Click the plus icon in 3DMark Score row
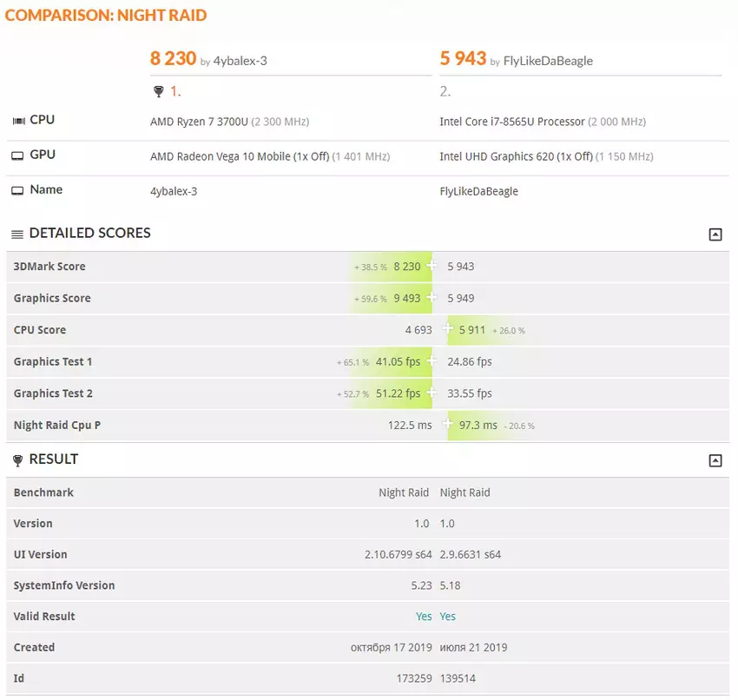Viewport: 738px width, 700px height. [432, 267]
